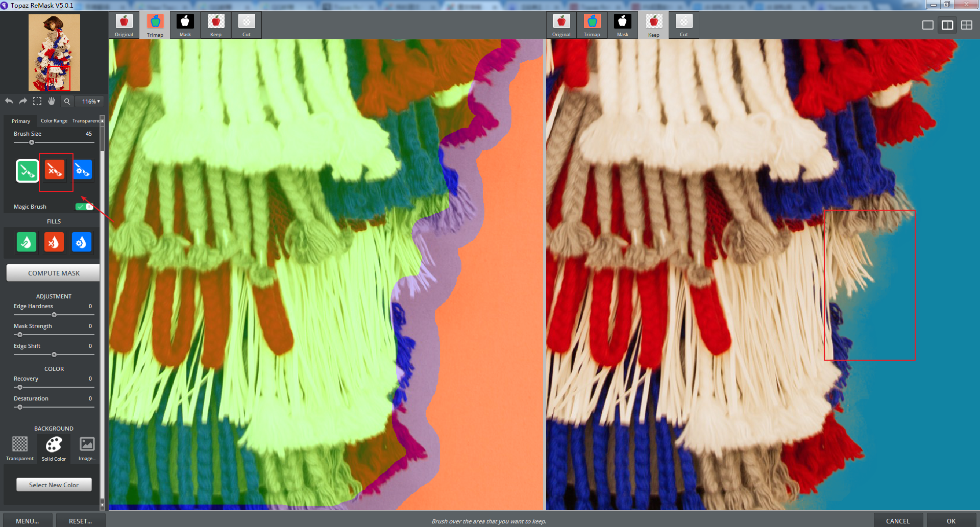
Task: Set background to Solid Color palette
Action: (54, 448)
